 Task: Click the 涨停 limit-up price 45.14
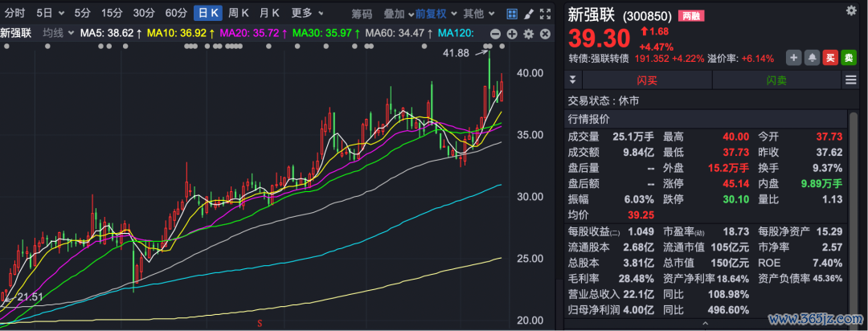click(735, 183)
